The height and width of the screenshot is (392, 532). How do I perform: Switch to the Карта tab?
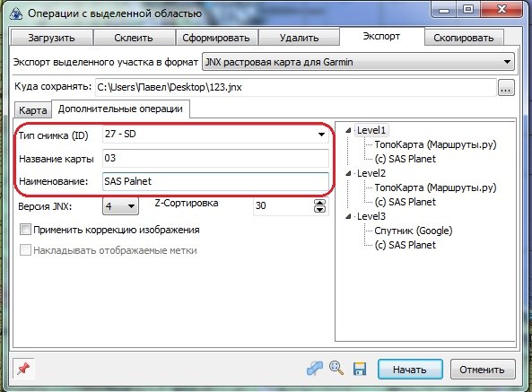[33, 110]
